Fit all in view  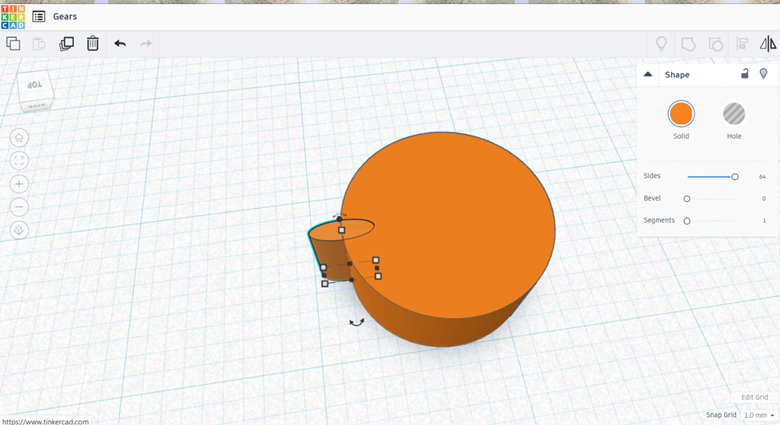[x=19, y=161]
